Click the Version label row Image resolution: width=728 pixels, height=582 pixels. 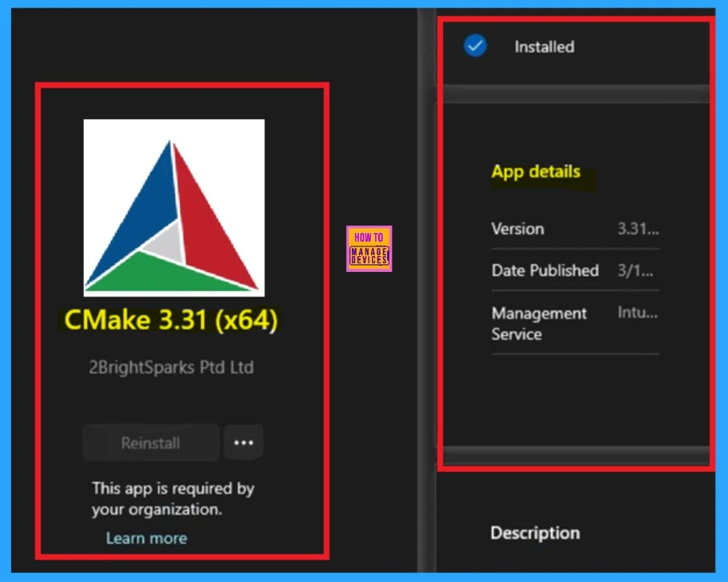pyautogui.click(x=575, y=228)
